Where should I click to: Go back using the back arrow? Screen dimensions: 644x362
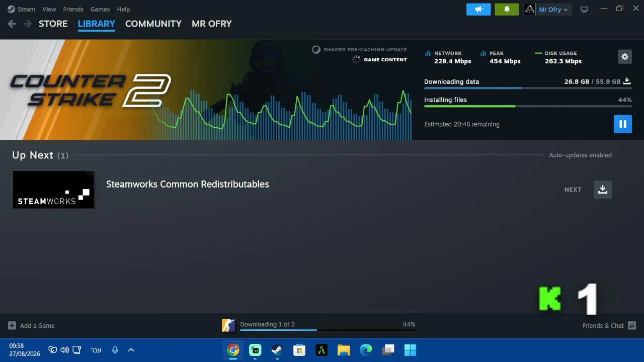pyautogui.click(x=12, y=24)
